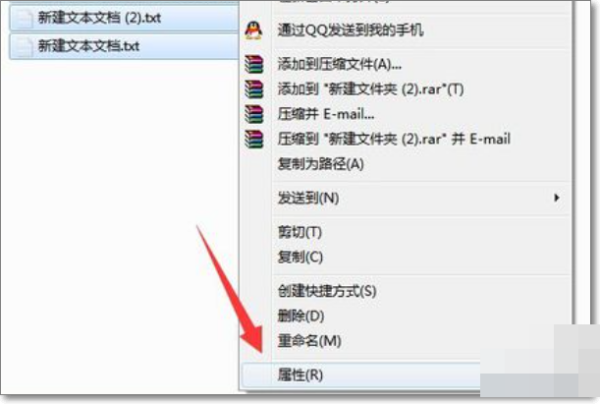This screenshot has height=404, width=600.
Task: Select 复制为路径(A) menu item
Action: 321,164
